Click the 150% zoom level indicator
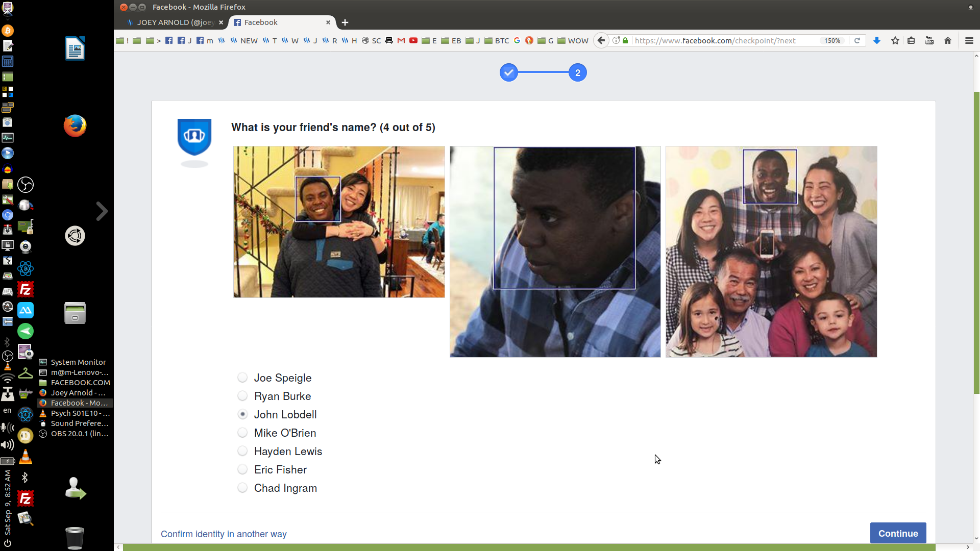Screen dimensions: 980x551 pos(832,40)
